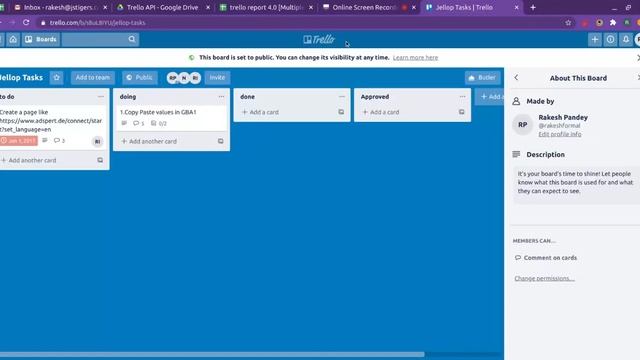This screenshot has width=640, height=360.
Task: Switch to Trello API - Google Drive tab
Action: click(x=163, y=7)
